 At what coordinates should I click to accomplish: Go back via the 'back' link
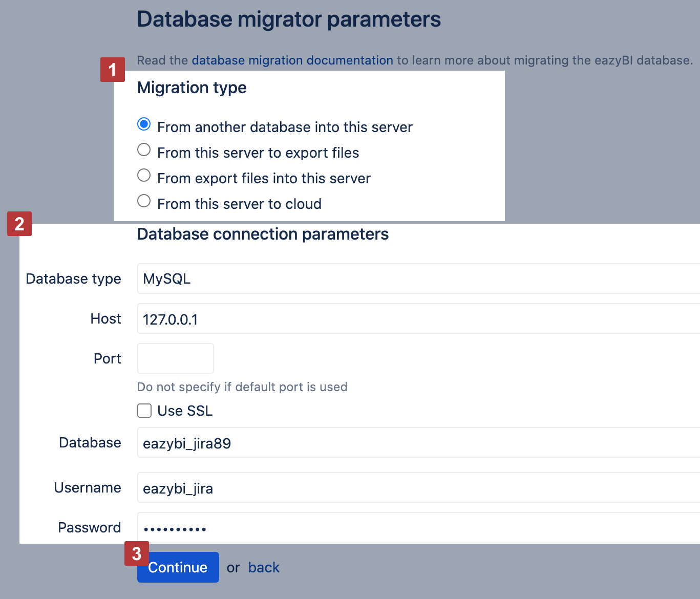(264, 568)
